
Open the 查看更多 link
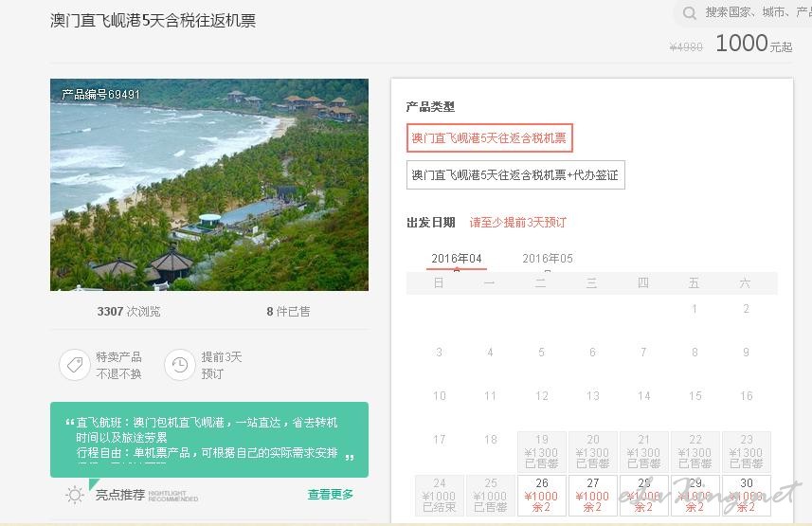tap(330, 494)
